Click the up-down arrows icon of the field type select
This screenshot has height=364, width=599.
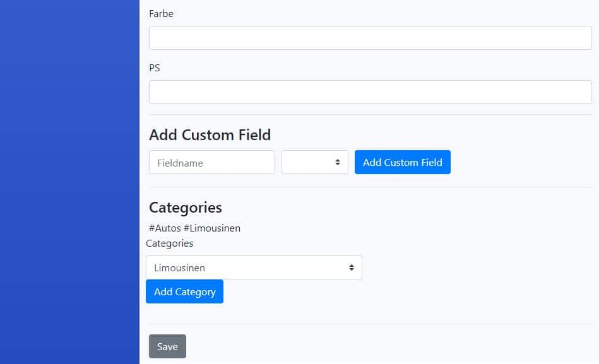click(338, 162)
